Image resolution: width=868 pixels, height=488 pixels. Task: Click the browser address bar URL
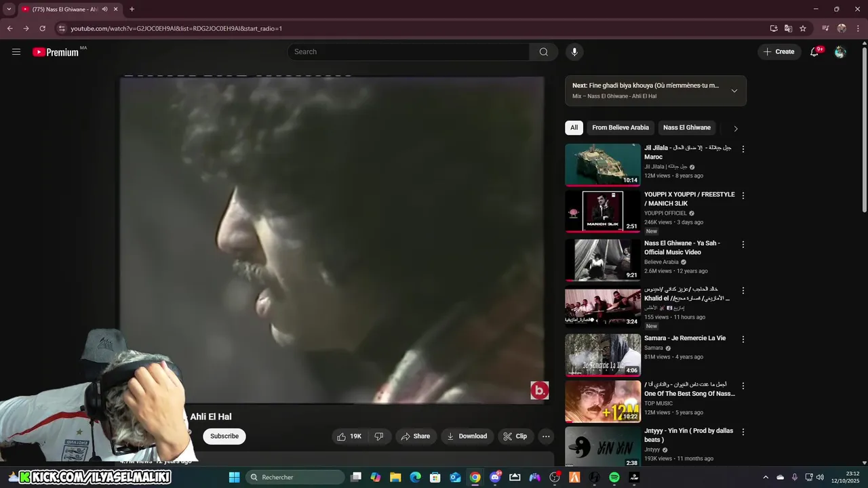176,28
